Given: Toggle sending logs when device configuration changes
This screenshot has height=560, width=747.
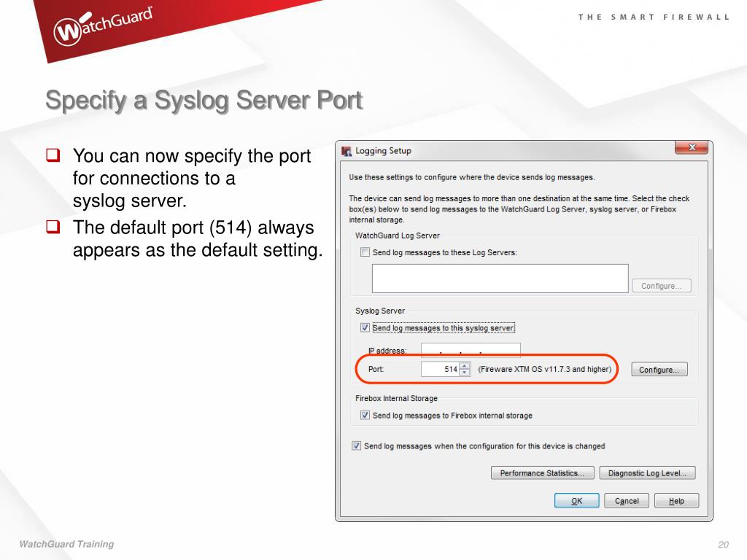Looking at the screenshot, I should tap(357, 446).
